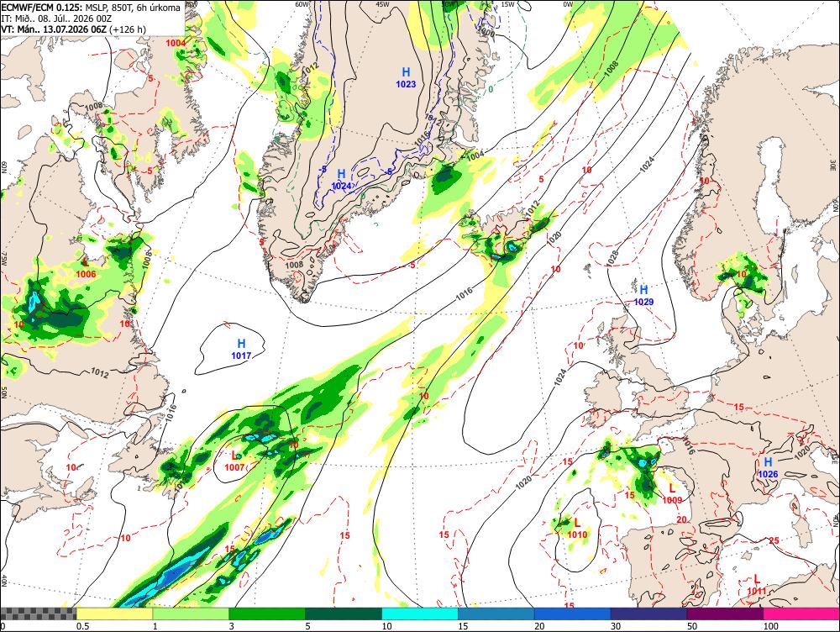Click the 'L 1007' low near Newfoundland
This screenshot has height=632, width=840.
coord(234,461)
